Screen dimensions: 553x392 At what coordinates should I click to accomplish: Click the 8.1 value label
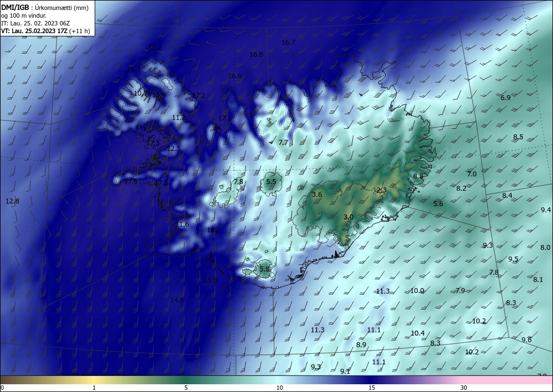(x=538, y=280)
